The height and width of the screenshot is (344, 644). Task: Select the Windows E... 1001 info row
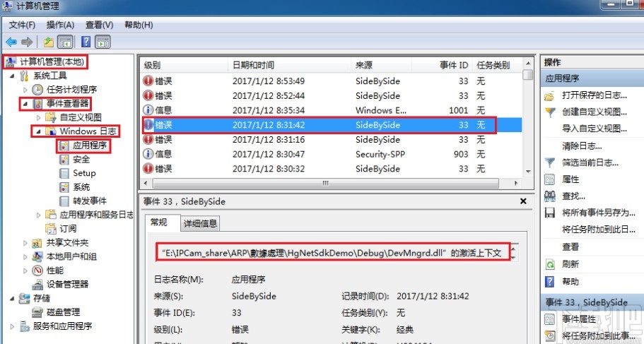332,110
